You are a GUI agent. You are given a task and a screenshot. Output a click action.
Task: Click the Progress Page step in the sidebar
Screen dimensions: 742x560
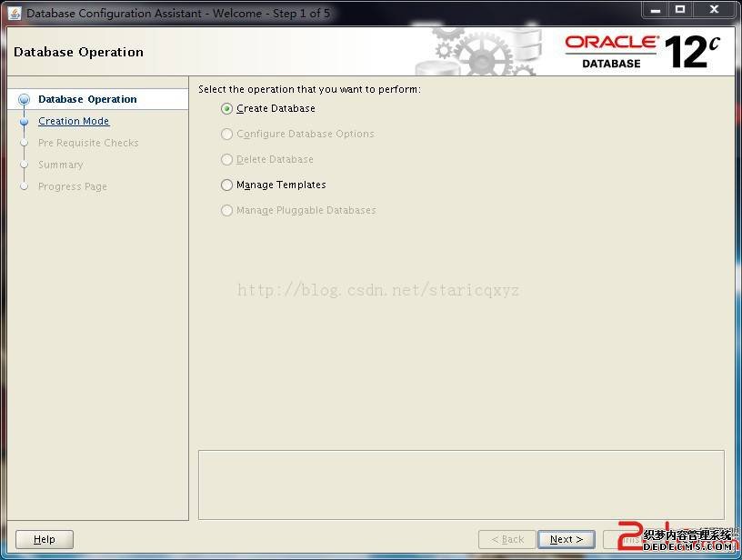(x=72, y=186)
